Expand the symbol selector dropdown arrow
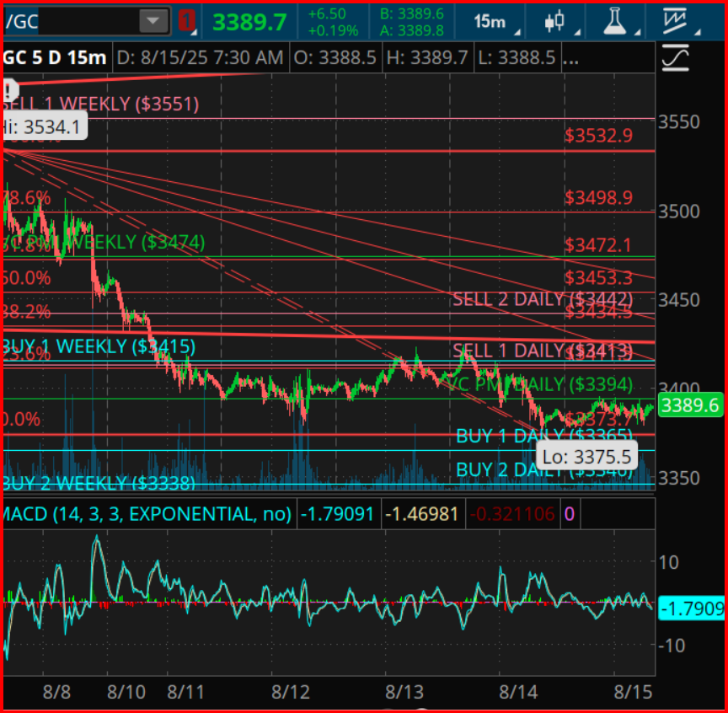 click(153, 22)
